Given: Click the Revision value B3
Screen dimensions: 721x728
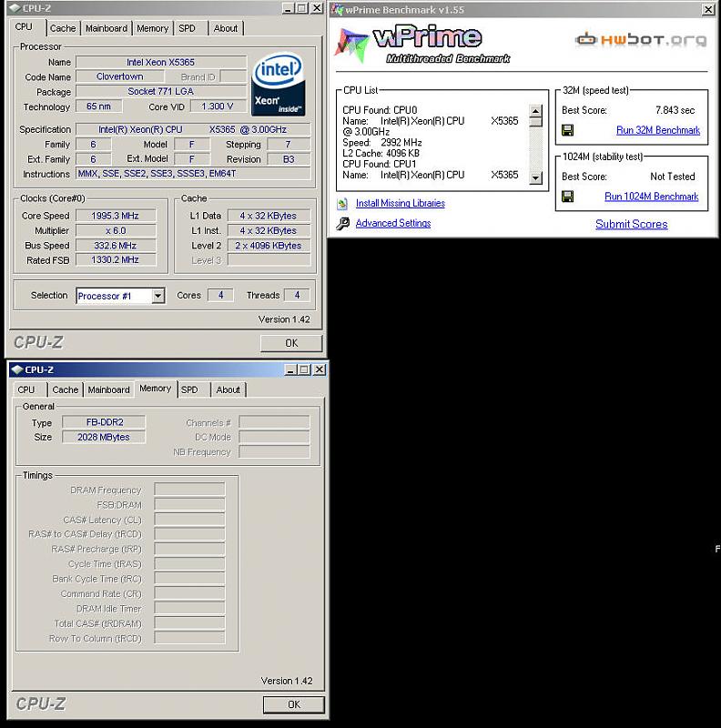Looking at the screenshot, I should click(289, 159).
